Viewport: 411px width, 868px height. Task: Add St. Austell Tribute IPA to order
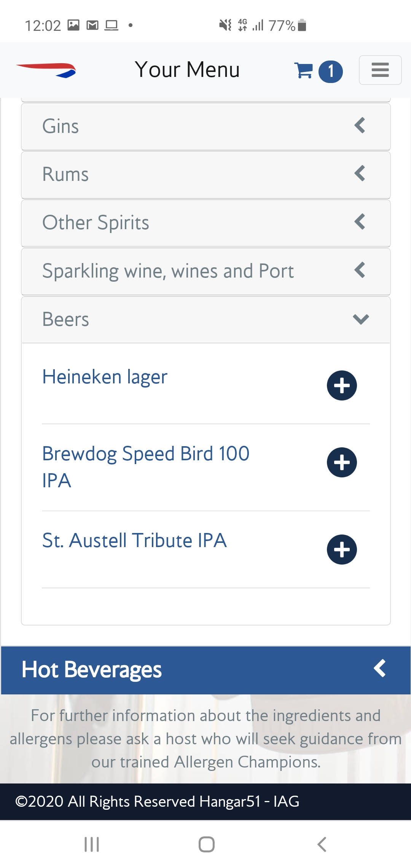pos(342,549)
